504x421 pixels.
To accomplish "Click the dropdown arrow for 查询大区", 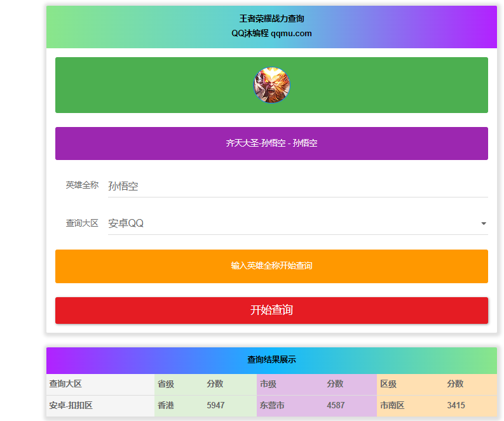I will 483,224.
